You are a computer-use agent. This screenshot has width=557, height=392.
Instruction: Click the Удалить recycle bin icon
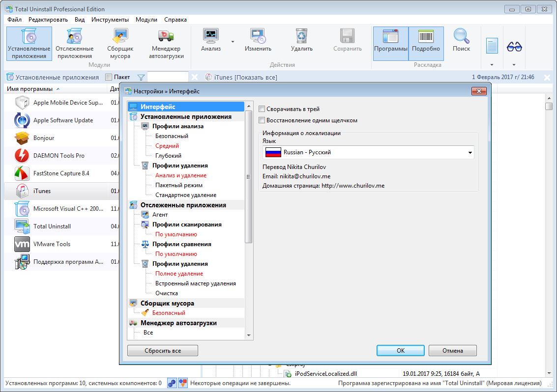[301, 36]
